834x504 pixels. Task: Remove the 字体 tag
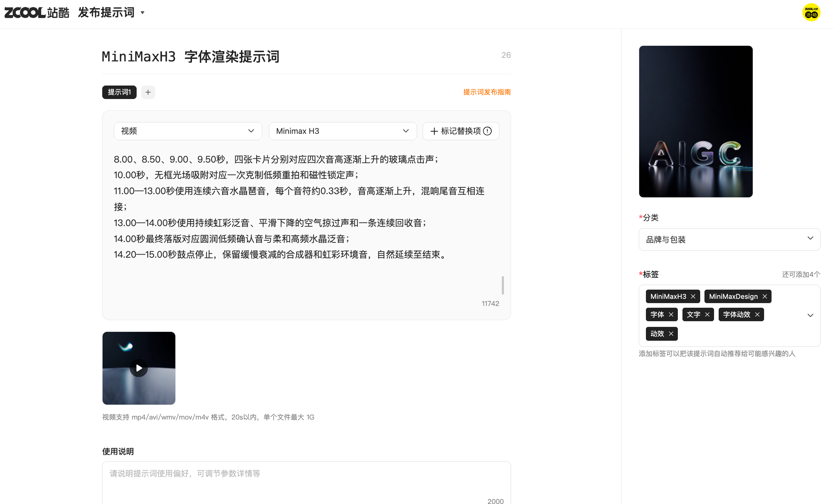(671, 314)
